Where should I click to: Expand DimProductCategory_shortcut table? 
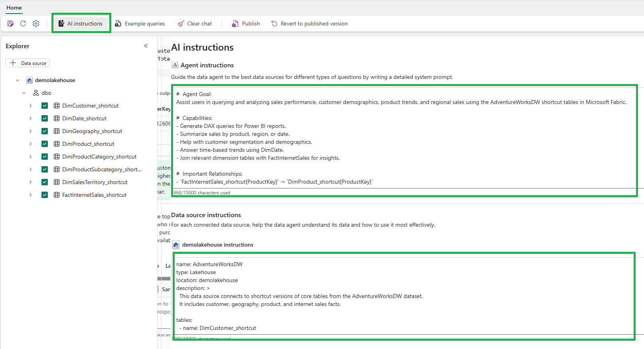point(30,157)
